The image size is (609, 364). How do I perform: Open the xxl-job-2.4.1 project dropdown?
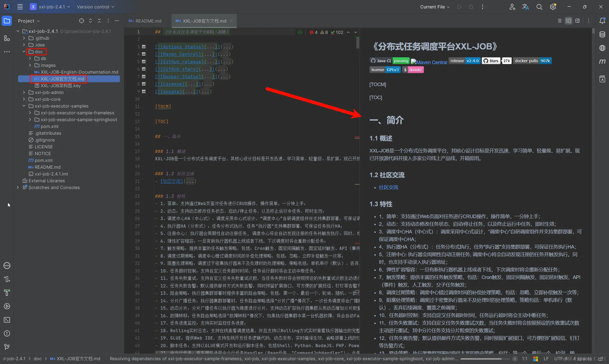pyautogui.click(x=50, y=7)
